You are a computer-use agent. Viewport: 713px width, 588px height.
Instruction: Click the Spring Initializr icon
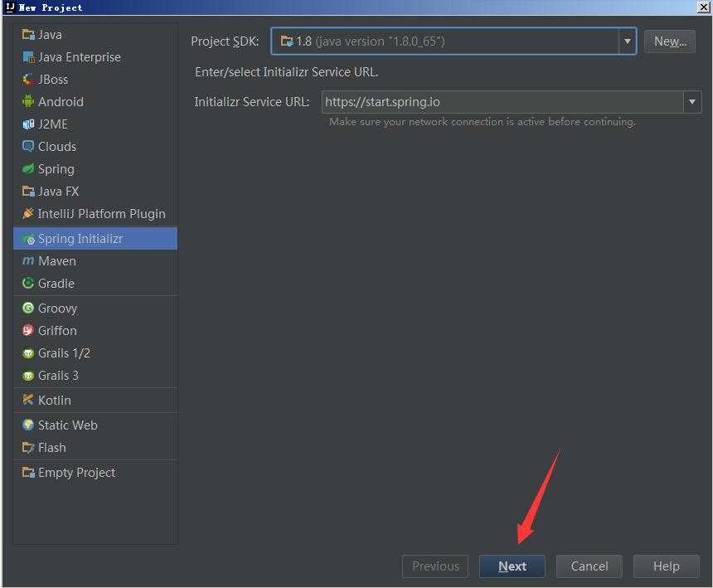tap(28, 239)
